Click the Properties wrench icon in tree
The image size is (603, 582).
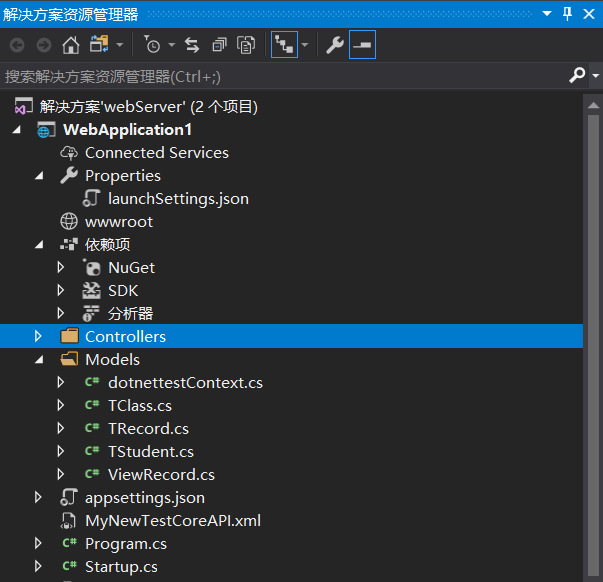tap(69, 175)
